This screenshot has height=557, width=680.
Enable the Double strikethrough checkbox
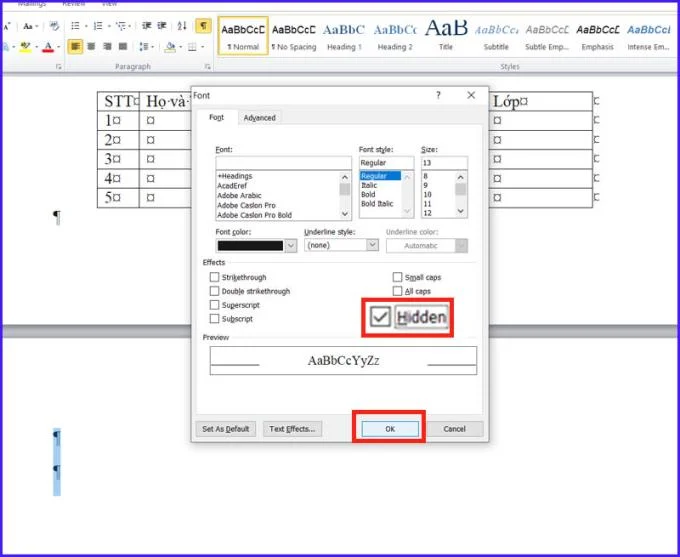[x=214, y=291]
